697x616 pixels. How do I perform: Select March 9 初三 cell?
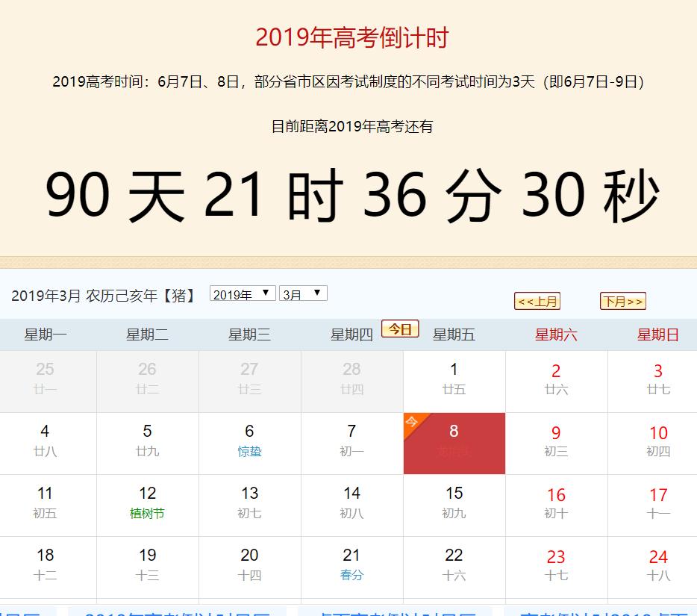tap(557, 444)
